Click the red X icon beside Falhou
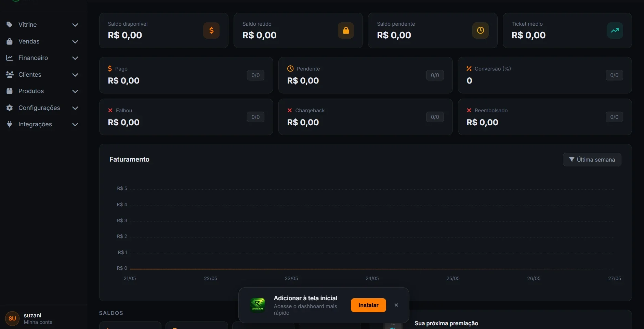 [x=110, y=110]
